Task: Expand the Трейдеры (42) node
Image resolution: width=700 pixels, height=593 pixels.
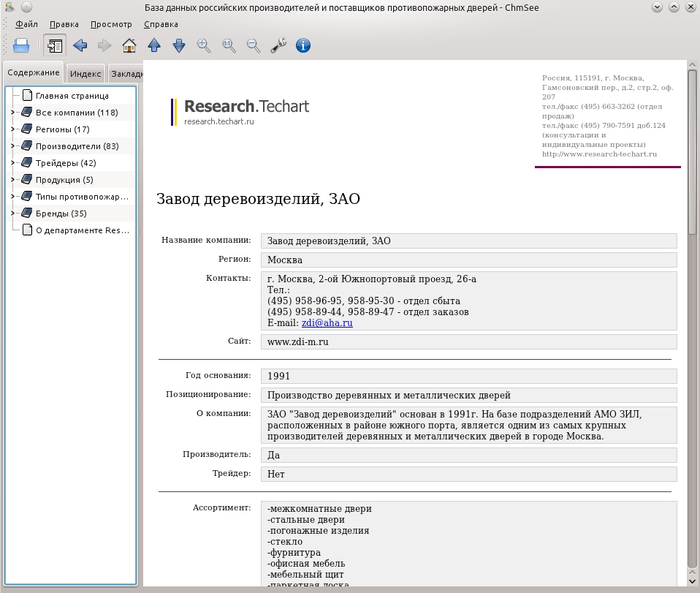Action: [x=12, y=163]
